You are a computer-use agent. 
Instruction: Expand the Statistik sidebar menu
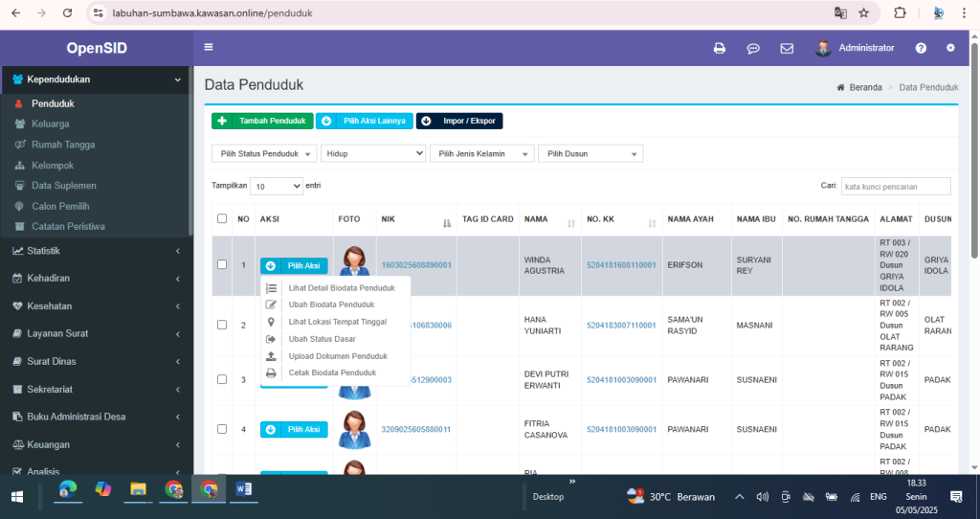97,251
